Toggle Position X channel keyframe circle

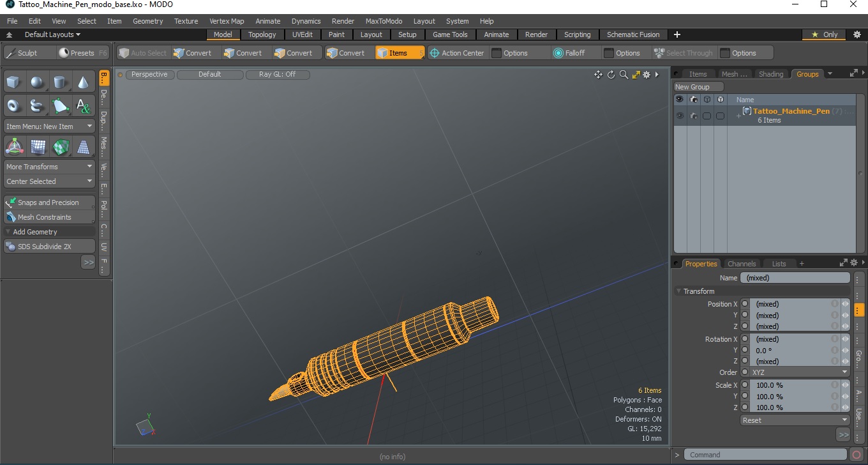[x=745, y=304]
